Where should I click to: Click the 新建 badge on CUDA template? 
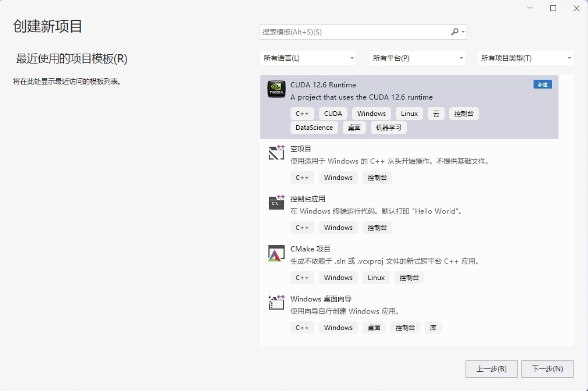542,84
